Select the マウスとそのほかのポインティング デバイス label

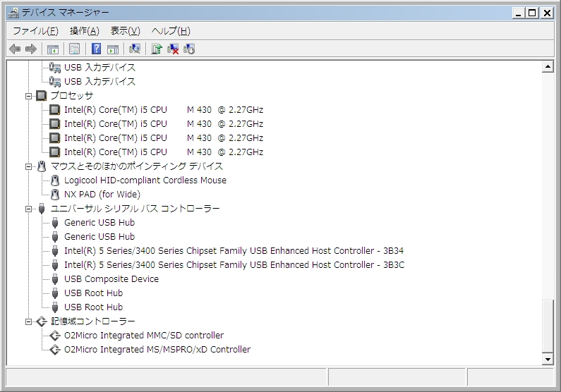click(x=137, y=166)
